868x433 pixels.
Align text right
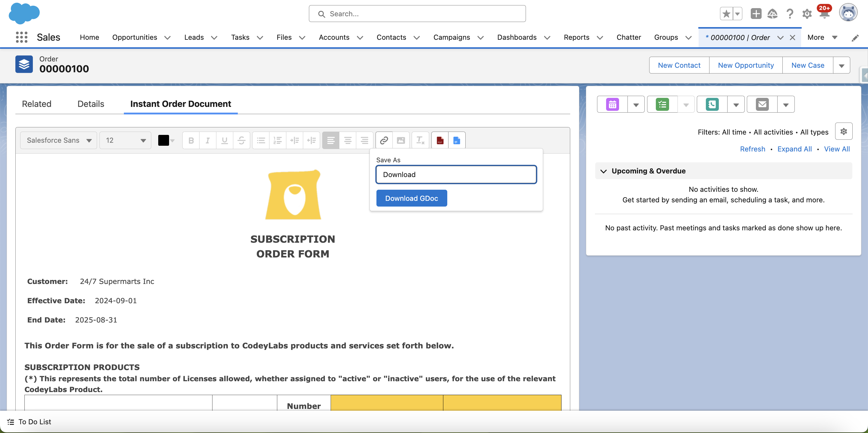point(364,140)
